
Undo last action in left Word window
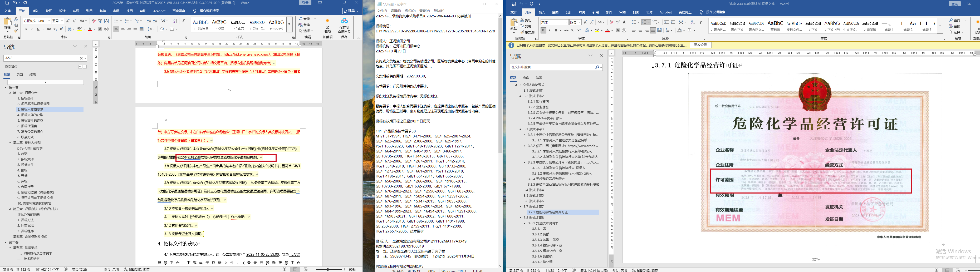(15, 3)
